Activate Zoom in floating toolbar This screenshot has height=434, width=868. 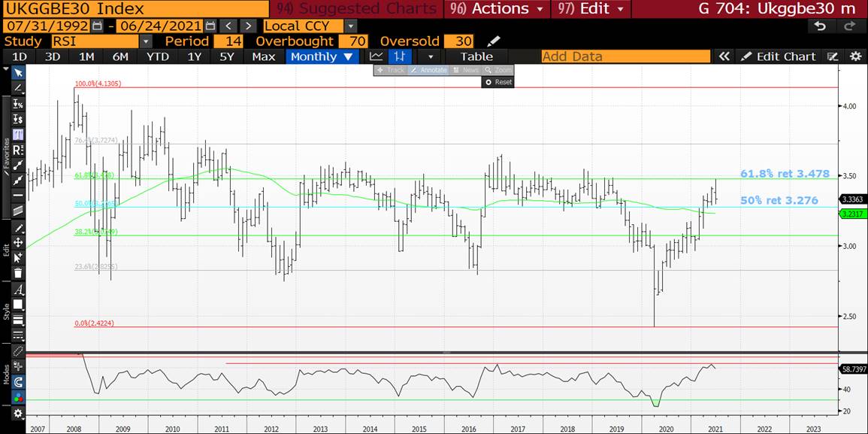(x=498, y=70)
